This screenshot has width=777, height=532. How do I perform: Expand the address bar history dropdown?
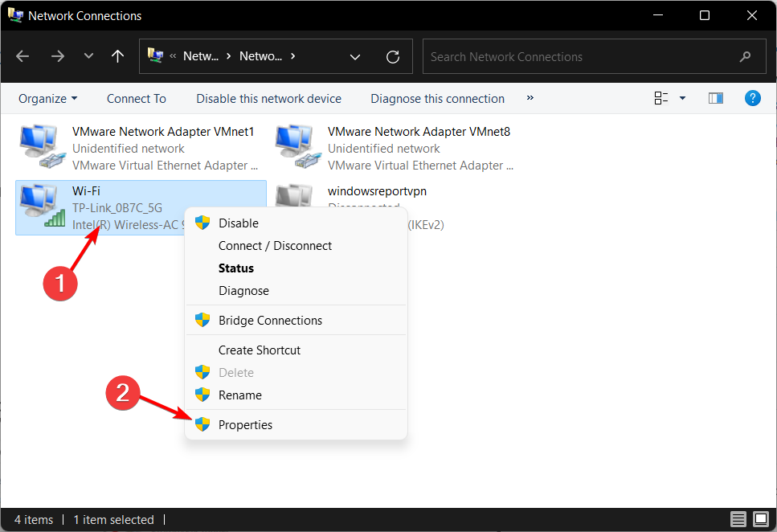pos(355,56)
